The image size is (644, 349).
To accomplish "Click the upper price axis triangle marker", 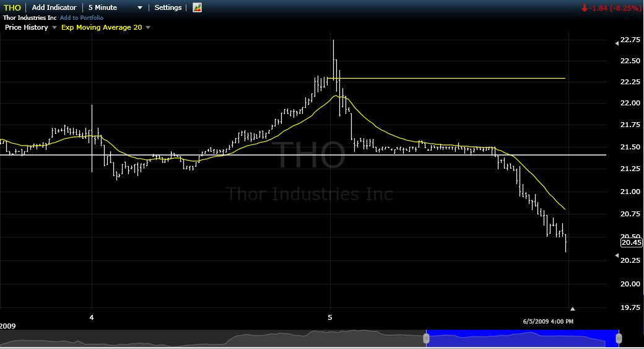I will click(x=617, y=43).
